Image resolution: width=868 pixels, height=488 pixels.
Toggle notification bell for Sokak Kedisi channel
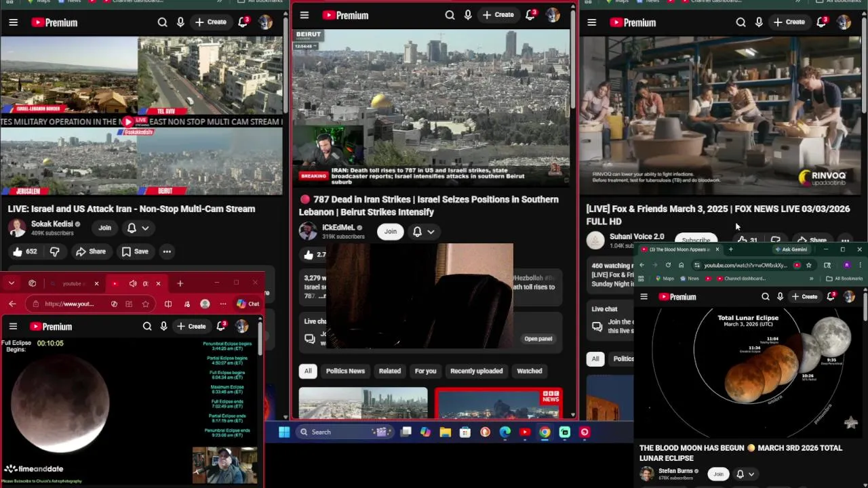pos(132,228)
